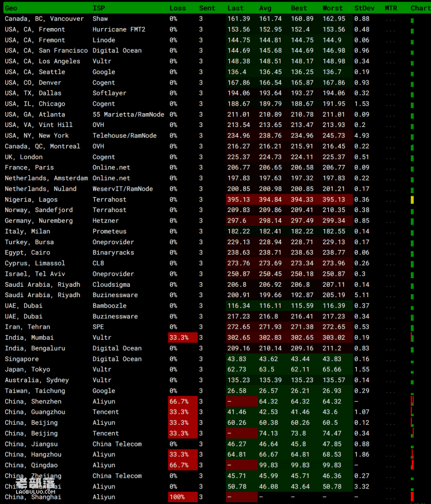Select the Canada, BC, Vancouver geo cell

(44, 19)
